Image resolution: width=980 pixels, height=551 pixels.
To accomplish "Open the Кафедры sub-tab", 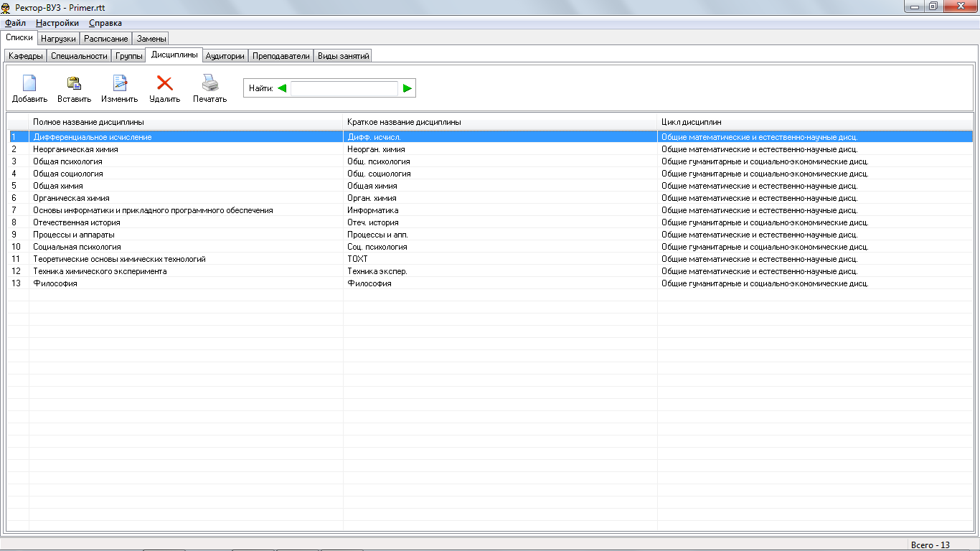I will click(x=26, y=56).
